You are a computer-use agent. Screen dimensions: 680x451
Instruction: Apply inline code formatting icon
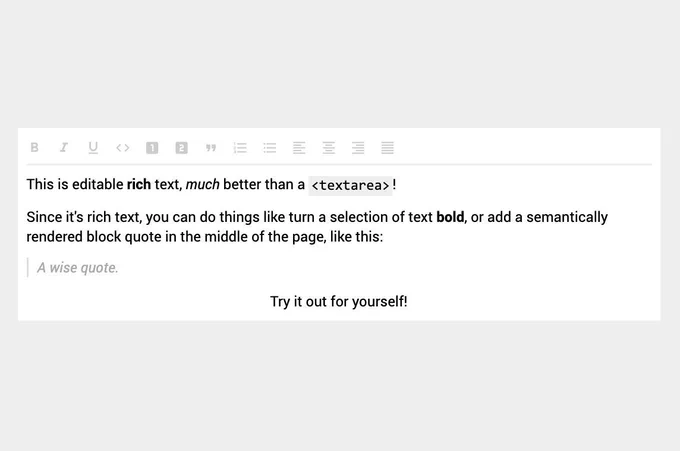(x=123, y=148)
